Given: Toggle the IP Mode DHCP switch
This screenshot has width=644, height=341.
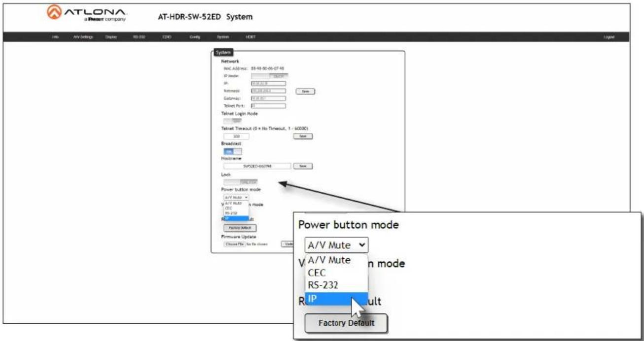Looking at the screenshot, I should [x=270, y=76].
